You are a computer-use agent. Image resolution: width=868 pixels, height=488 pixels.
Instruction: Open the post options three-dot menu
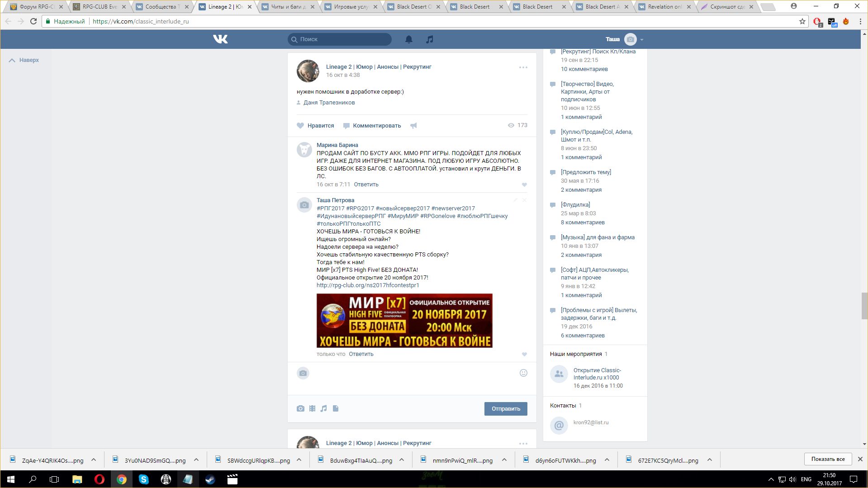pyautogui.click(x=523, y=67)
